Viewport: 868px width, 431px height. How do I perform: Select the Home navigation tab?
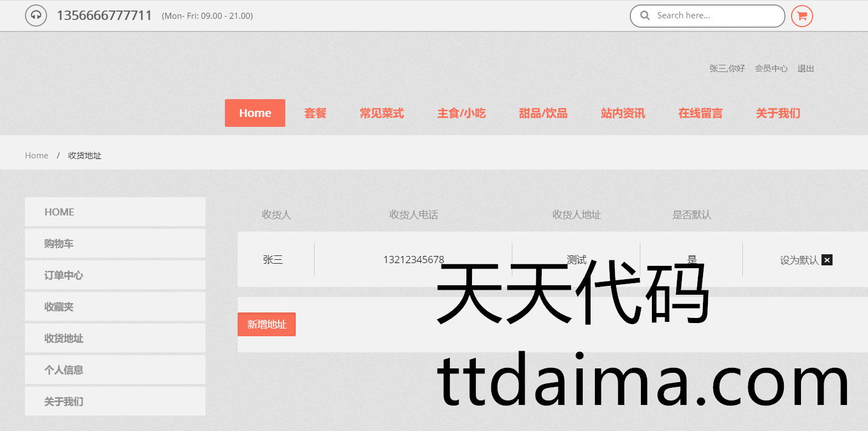pyautogui.click(x=255, y=113)
